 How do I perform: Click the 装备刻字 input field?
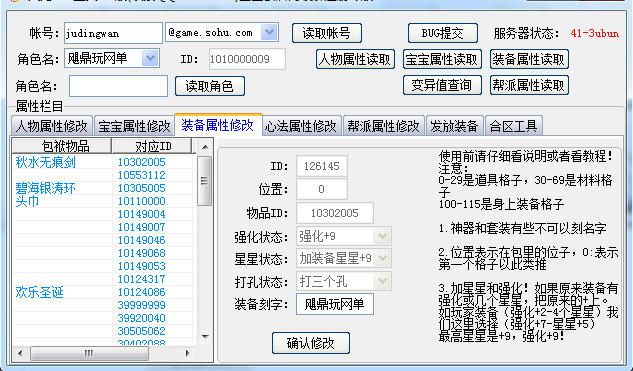coord(335,304)
